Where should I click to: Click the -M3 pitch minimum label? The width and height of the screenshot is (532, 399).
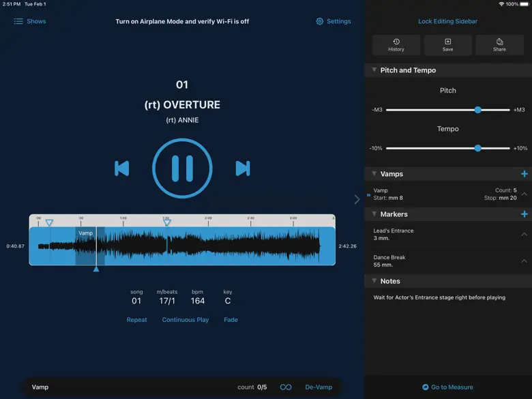click(x=377, y=110)
